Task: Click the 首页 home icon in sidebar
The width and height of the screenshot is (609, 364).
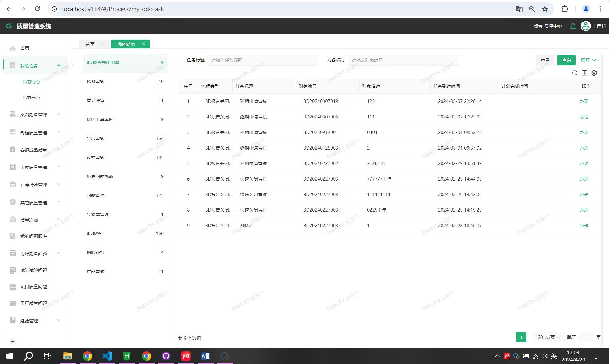Action: (x=13, y=48)
